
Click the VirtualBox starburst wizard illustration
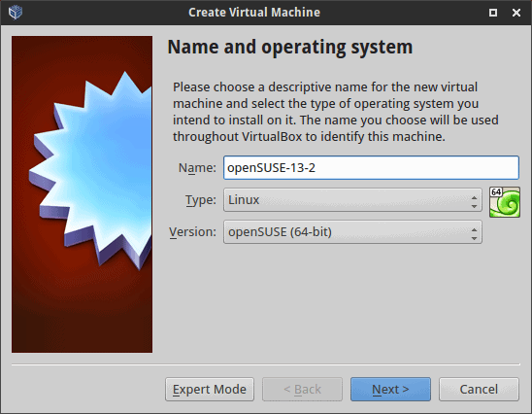pyautogui.click(x=82, y=194)
